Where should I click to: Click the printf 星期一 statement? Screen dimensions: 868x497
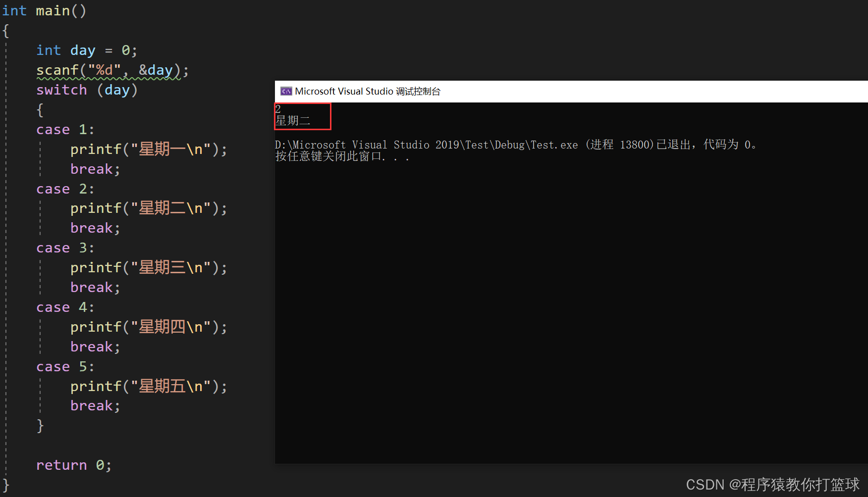click(149, 149)
